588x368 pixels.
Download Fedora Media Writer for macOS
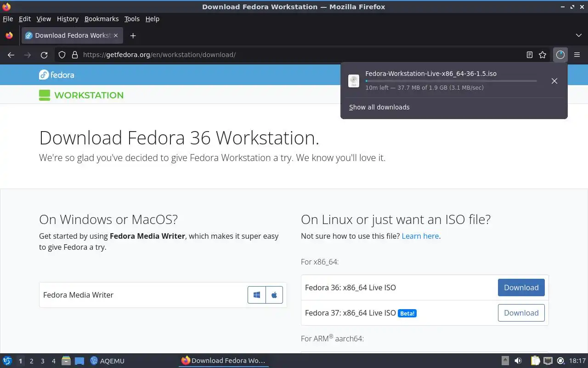tap(274, 295)
